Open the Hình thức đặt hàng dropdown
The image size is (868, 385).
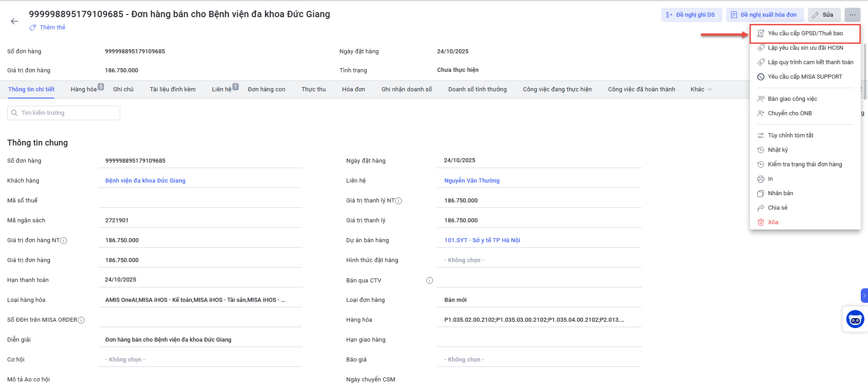click(538, 260)
